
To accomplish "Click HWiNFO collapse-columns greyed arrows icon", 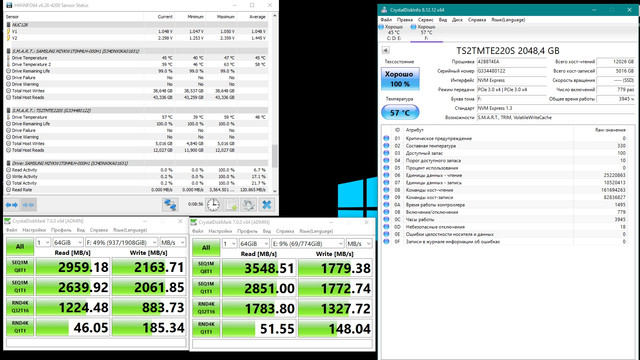I will point(28,205).
